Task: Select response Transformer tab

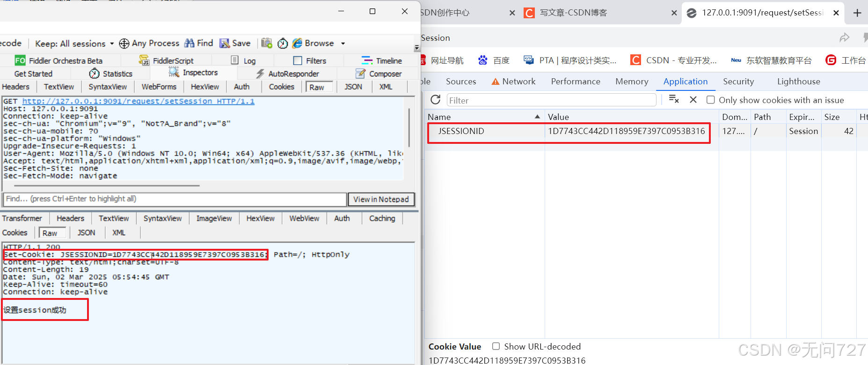Action: coord(22,218)
